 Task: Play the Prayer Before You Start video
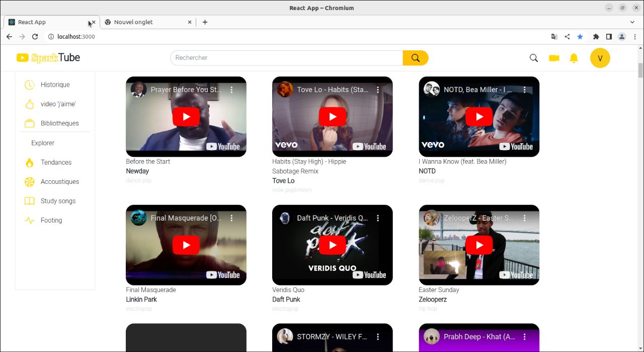tap(186, 117)
